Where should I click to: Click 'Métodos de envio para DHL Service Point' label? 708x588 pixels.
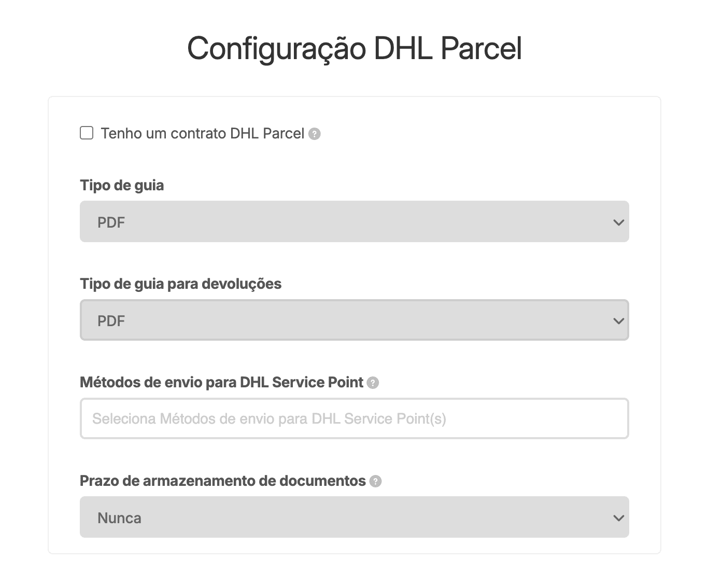221,382
